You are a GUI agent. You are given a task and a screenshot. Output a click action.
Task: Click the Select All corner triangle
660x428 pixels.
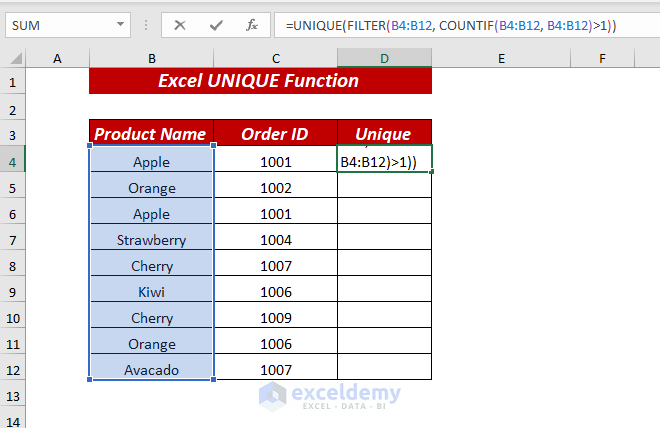point(16,58)
